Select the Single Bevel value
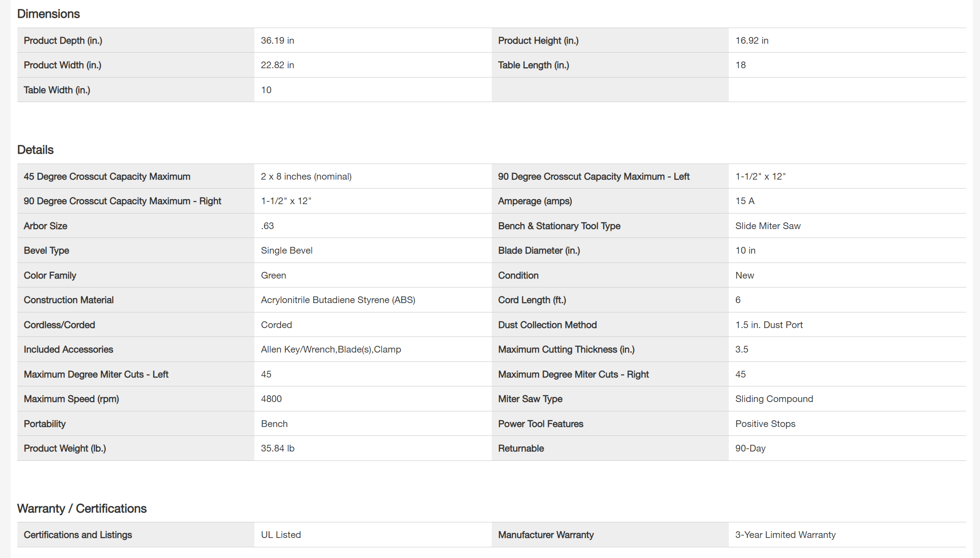This screenshot has height=558, width=980. coord(286,250)
